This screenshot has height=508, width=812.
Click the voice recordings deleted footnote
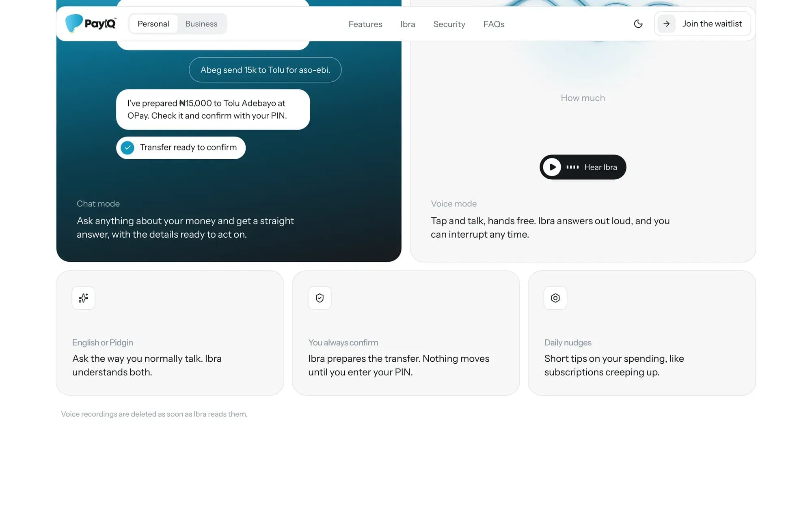154,414
